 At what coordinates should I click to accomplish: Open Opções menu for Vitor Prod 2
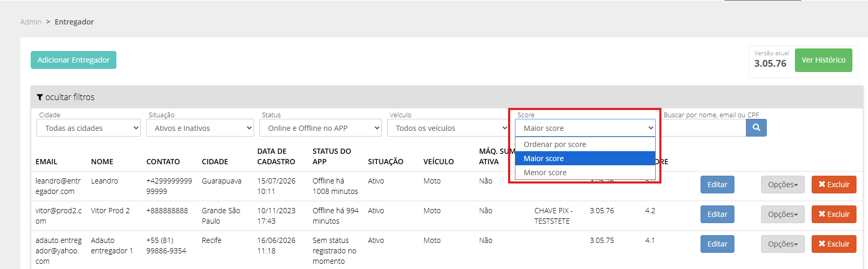(783, 214)
